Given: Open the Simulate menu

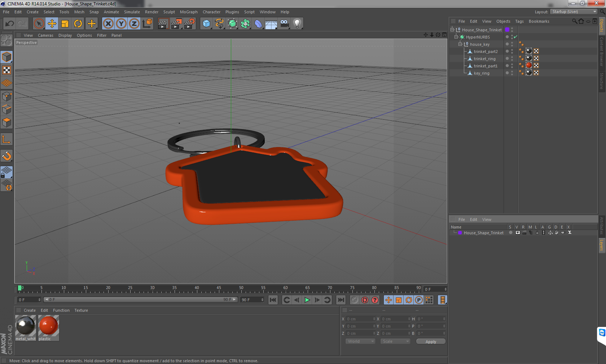Looking at the screenshot, I should (132, 12).
